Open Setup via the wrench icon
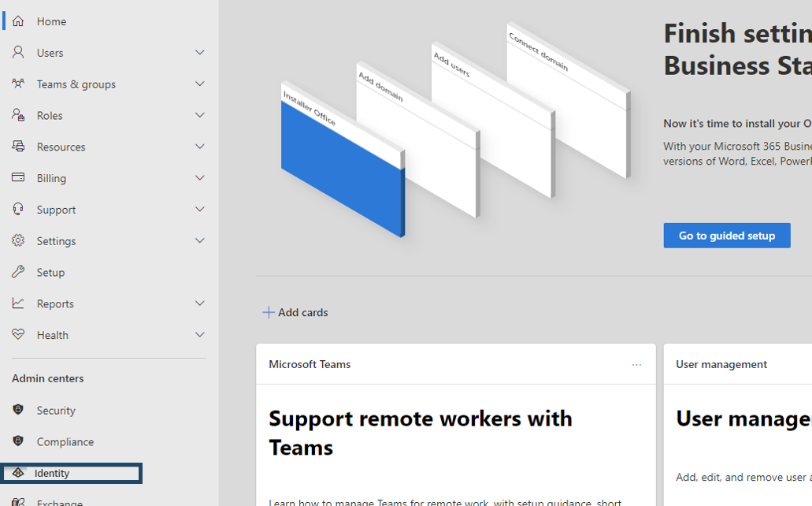The image size is (812, 506). pos(18,272)
